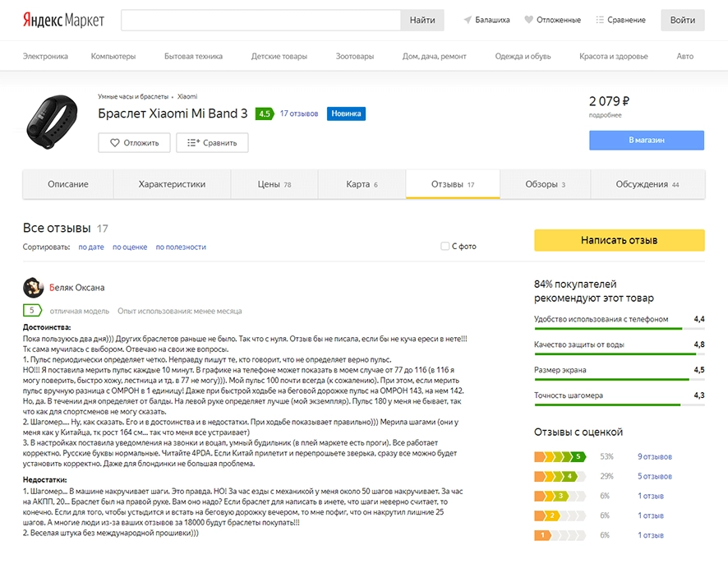Open the 9 отзывов link
Viewport: 728px width, 564px height.
coord(655,456)
